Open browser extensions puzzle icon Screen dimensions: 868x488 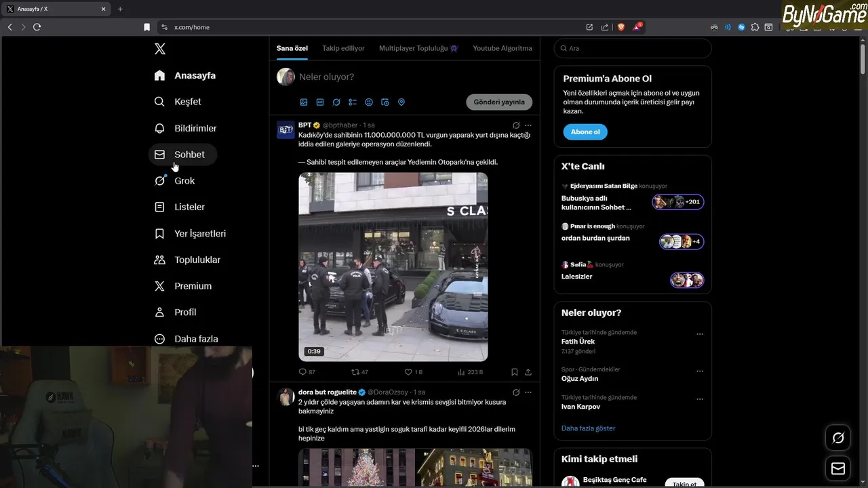point(755,27)
